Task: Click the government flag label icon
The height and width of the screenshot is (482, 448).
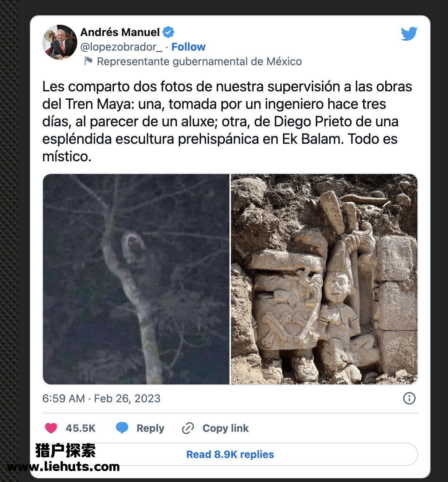Action: coord(88,61)
